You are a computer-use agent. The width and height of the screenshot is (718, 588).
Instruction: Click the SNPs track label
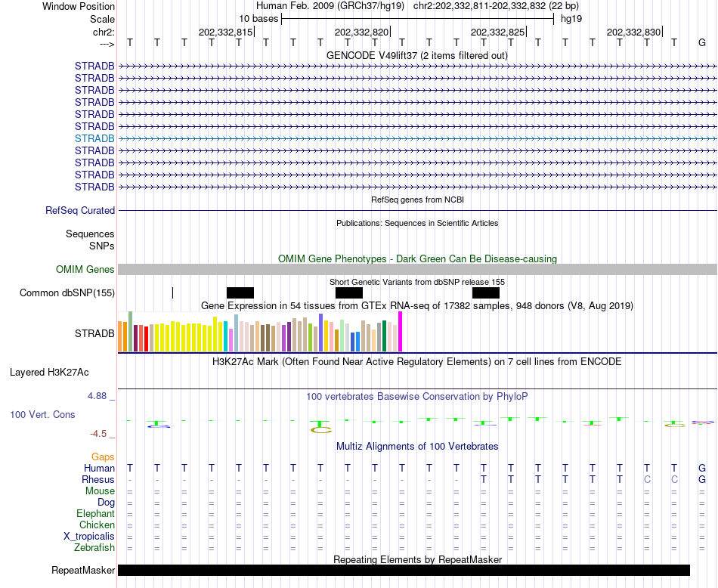pos(102,246)
